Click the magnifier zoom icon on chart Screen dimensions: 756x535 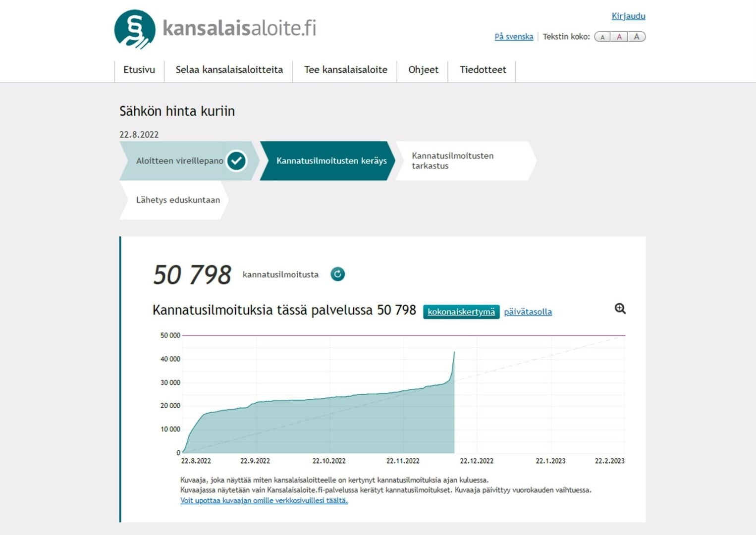click(x=620, y=309)
